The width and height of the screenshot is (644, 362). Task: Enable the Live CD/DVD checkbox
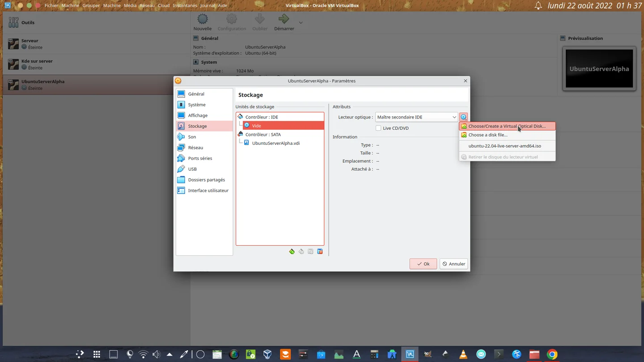[x=378, y=128]
